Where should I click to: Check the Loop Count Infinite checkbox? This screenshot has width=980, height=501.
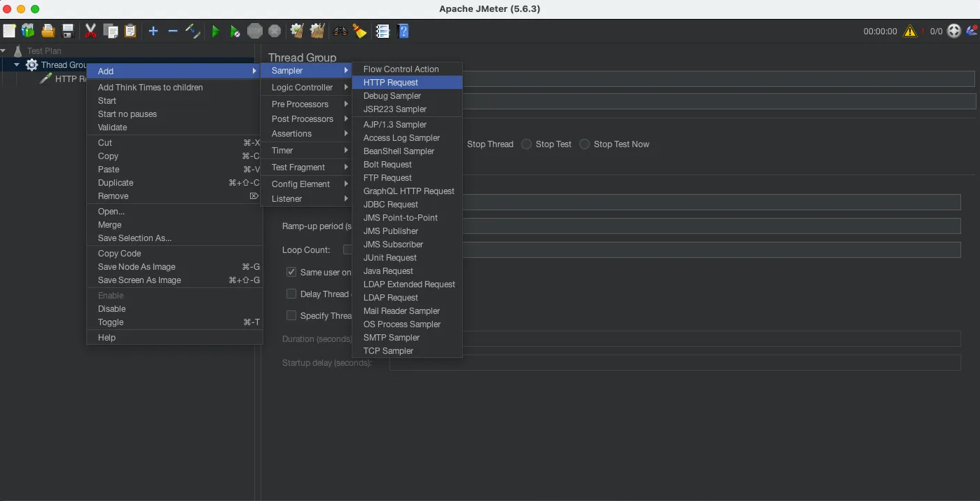[x=347, y=250]
